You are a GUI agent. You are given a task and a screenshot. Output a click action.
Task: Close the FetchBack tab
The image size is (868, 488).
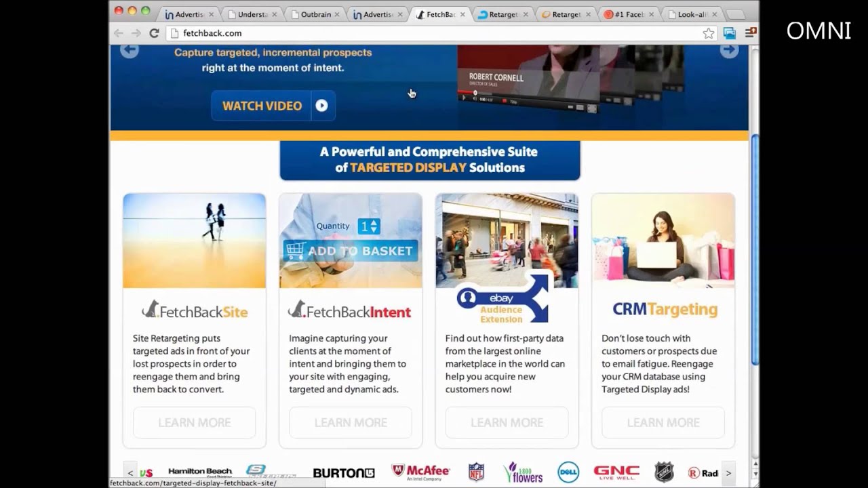coord(463,14)
